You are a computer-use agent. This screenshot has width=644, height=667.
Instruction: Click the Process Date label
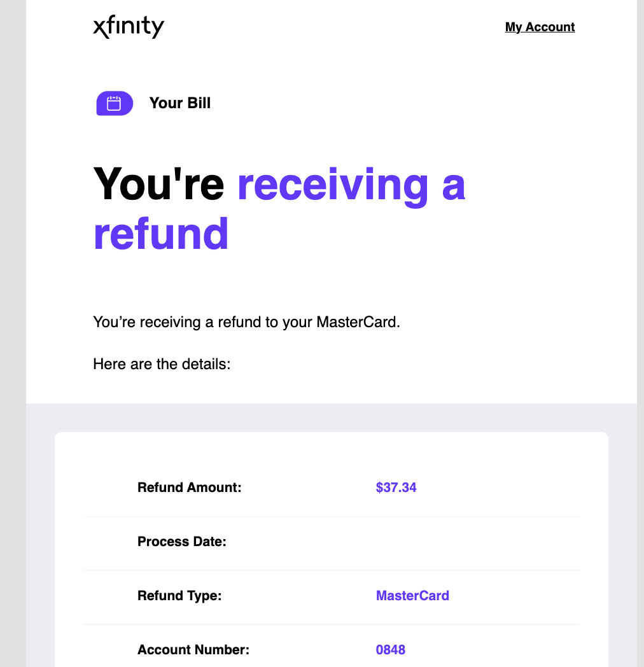coord(182,542)
